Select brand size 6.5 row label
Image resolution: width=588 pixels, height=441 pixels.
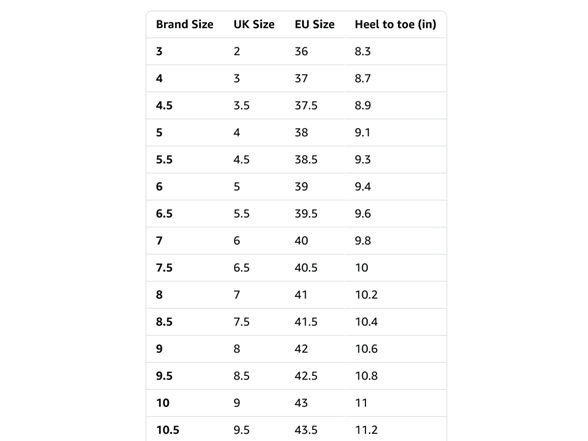(x=164, y=213)
